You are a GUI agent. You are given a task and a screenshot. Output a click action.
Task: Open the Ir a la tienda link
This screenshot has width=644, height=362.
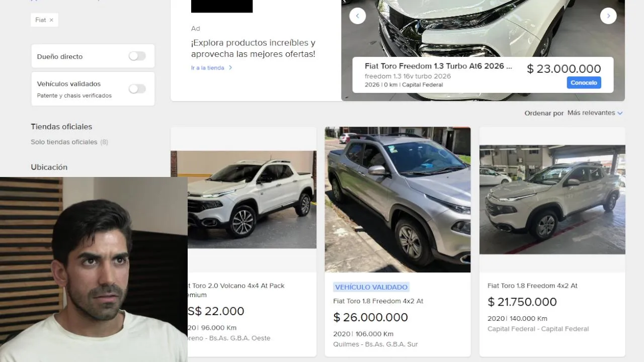(207, 68)
